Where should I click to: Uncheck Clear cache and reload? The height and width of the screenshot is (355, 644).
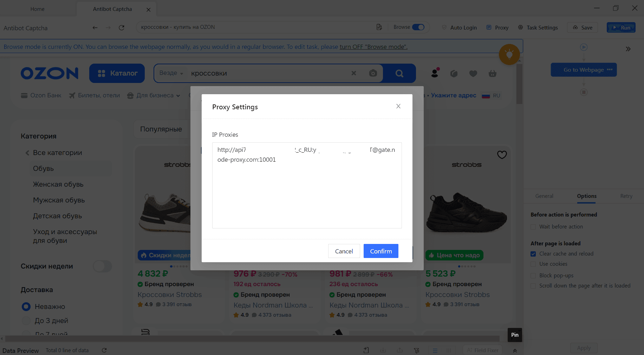(x=533, y=254)
